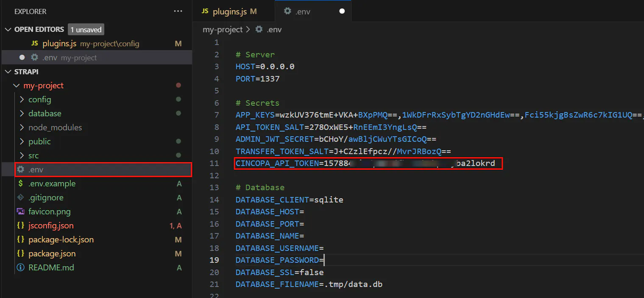Select the .env editor tab

click(x=313, y=11)
